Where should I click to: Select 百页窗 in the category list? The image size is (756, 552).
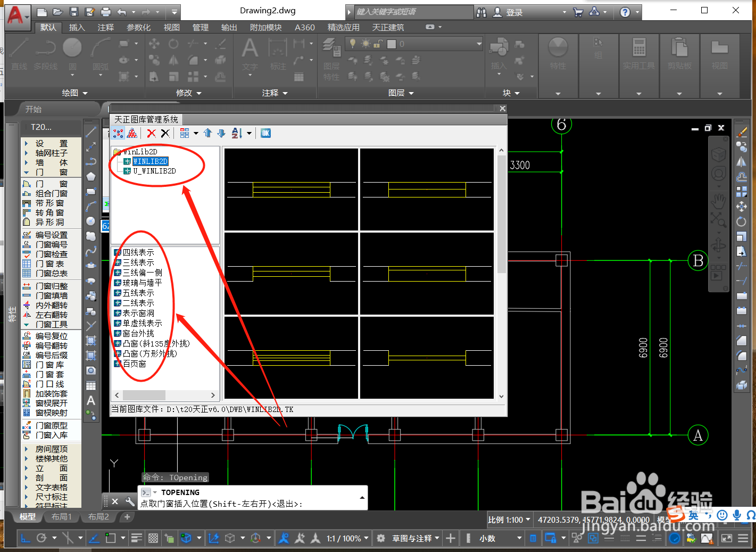[x=134, y=364]
